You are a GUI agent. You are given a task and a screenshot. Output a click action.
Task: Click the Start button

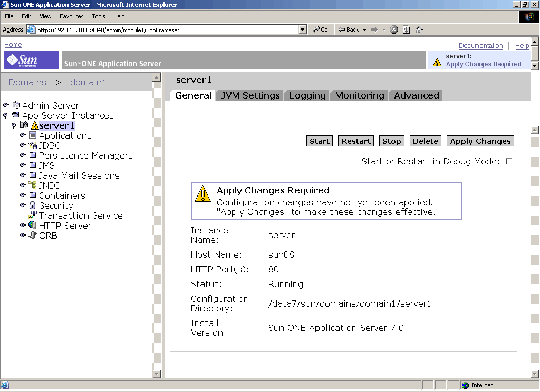319,141
